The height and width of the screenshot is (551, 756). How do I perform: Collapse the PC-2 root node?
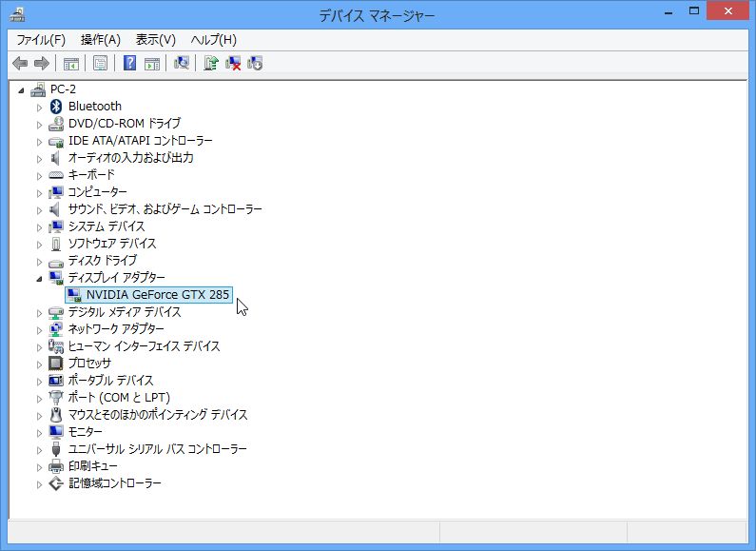click(x=21, y=90)
